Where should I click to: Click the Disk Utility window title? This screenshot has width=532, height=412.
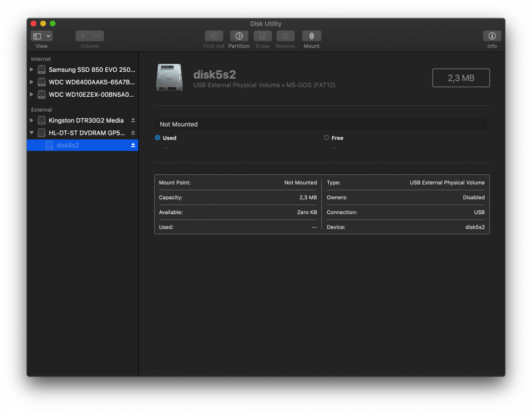pos(265,24)
